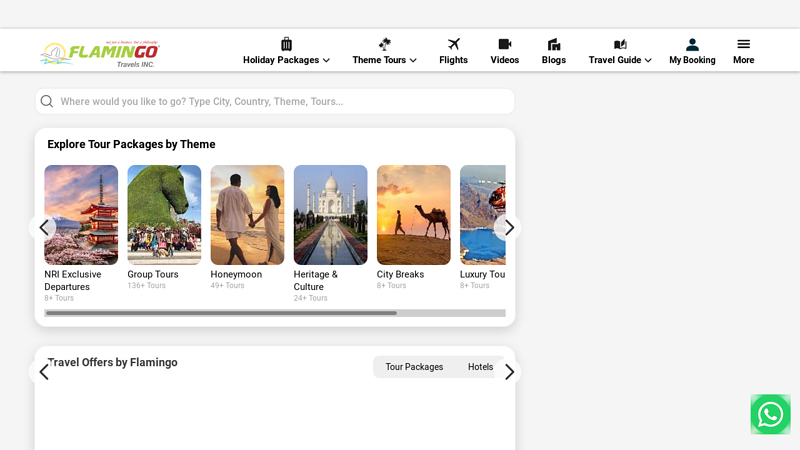Click the search magnifier icon
The height and width of the screenshot is (450, 800).
[47, 101]
